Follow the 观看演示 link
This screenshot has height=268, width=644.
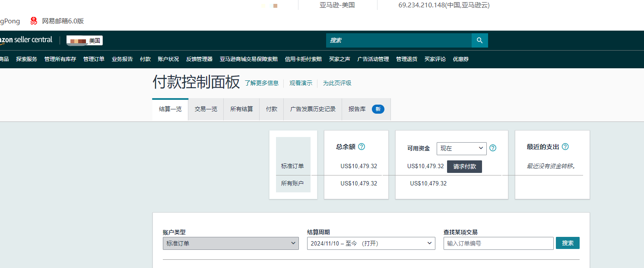[301, 83]
